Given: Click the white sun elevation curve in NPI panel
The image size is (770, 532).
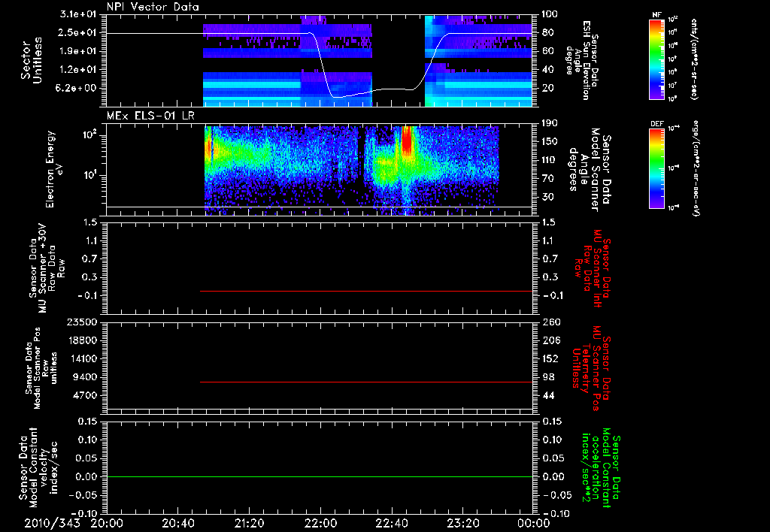Looking at the screenshot, I should click(323, 65).
